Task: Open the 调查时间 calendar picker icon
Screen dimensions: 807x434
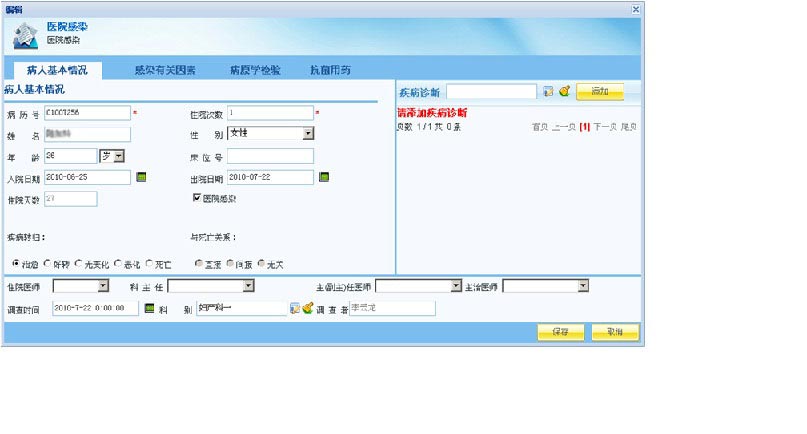Action: (149, 308)
